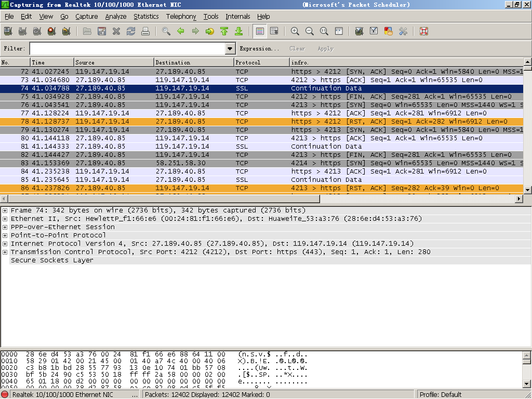Expand PPP-over-Ethernet Session node

(5, 228)
